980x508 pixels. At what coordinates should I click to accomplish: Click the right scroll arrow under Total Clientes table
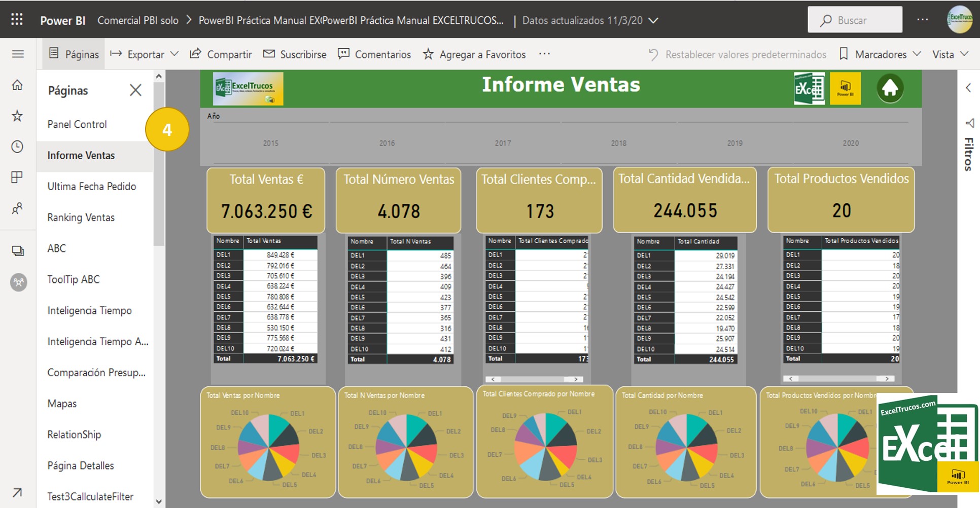coord(575,379)
